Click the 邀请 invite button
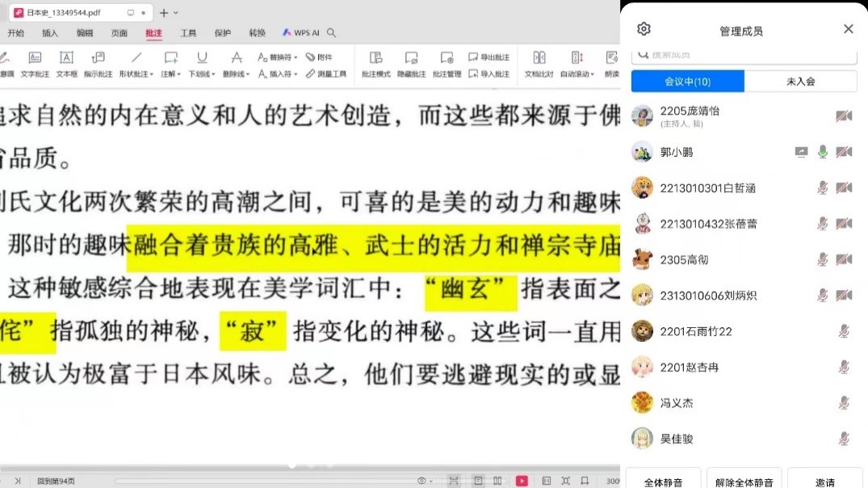868x488 pixels. pyautogui.click(x=824, y=481)
